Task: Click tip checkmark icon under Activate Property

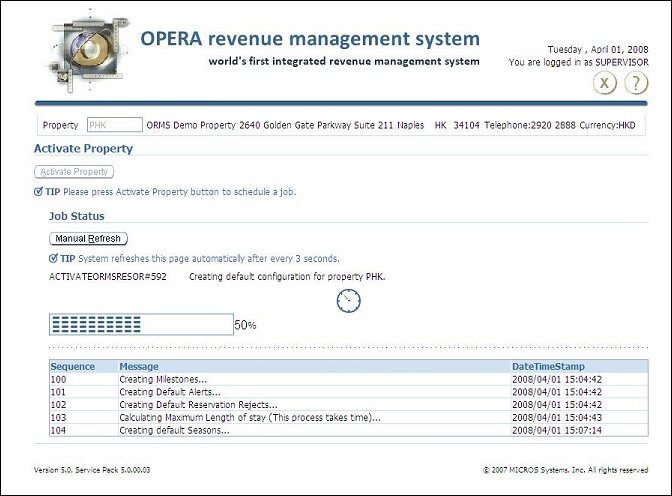Action: tap(38, 191)
